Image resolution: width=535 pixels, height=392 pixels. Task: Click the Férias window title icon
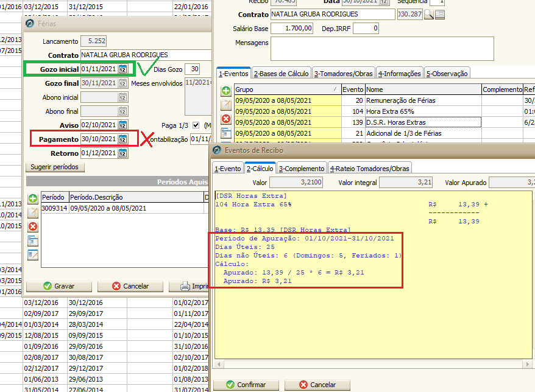[30, 24]
